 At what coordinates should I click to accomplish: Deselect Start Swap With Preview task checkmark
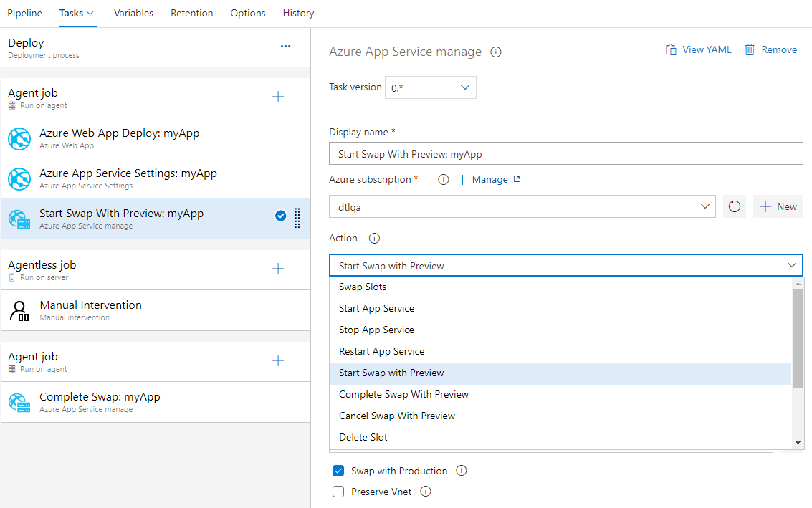click(280, 214)
